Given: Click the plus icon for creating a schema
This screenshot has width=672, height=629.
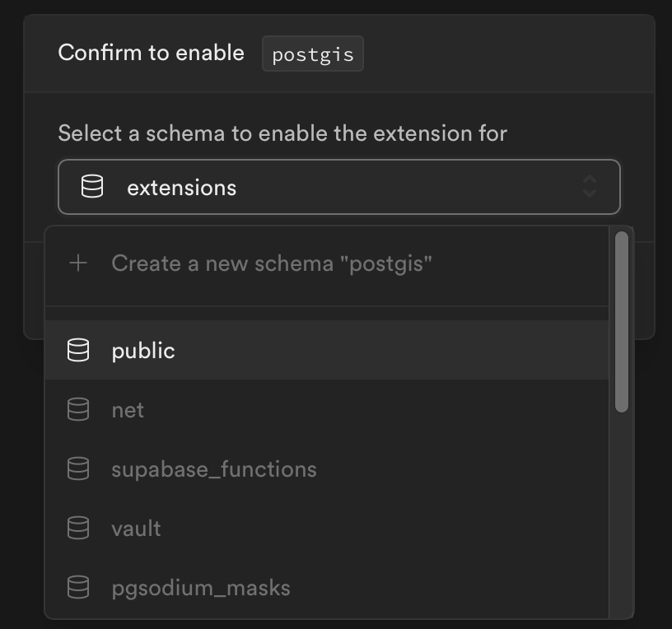Looking at the screenshot, I should (78, 263).
